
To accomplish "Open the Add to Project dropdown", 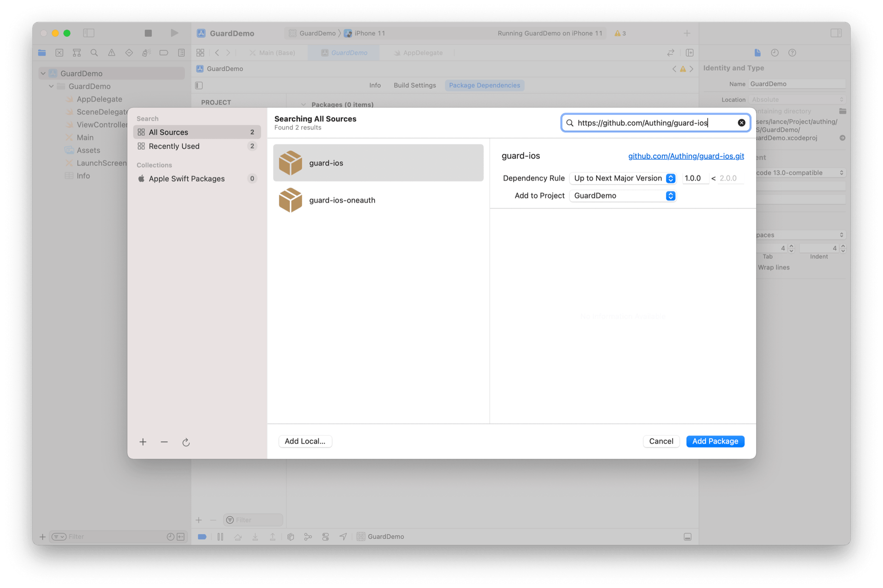I will tap(623, 196).
